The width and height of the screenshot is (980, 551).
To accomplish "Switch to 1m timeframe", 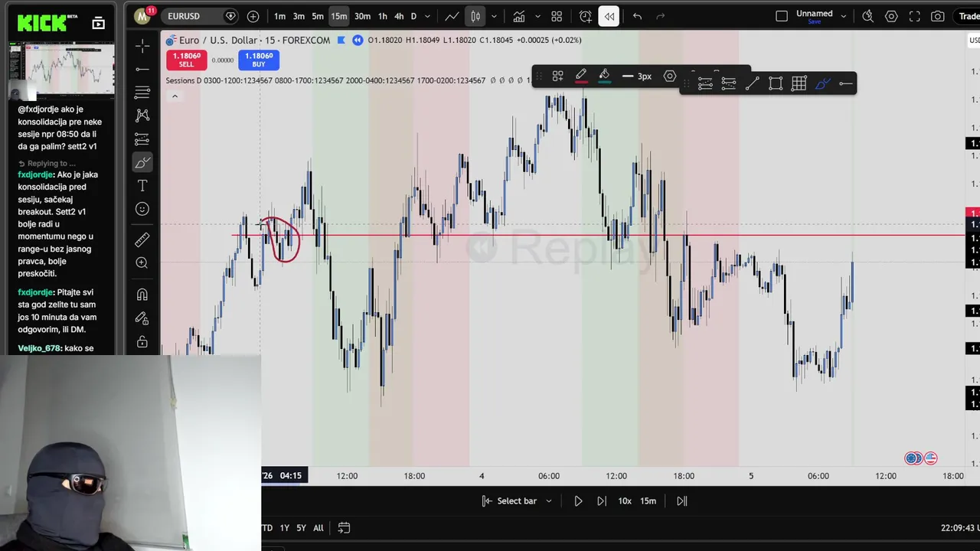I will click(x=280, y=16).
